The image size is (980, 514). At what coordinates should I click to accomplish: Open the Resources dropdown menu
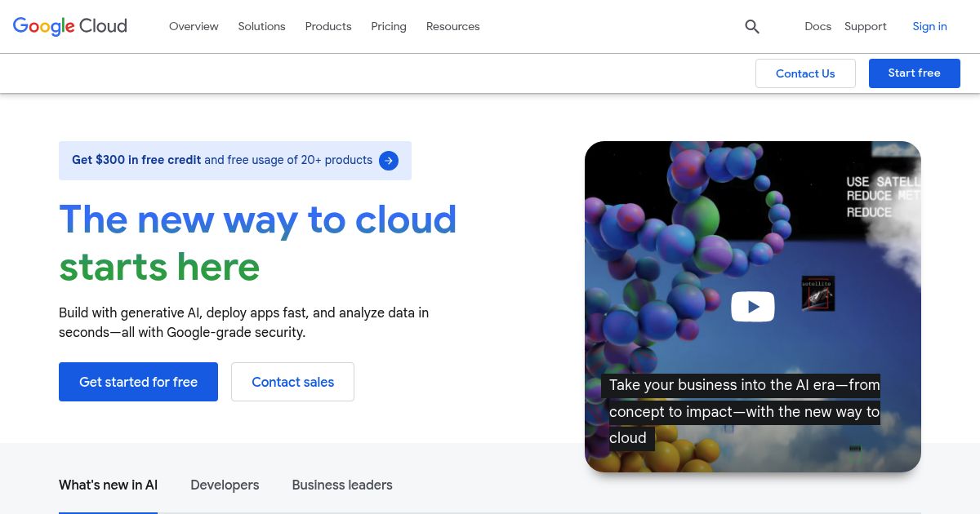(x=452, y=26)
